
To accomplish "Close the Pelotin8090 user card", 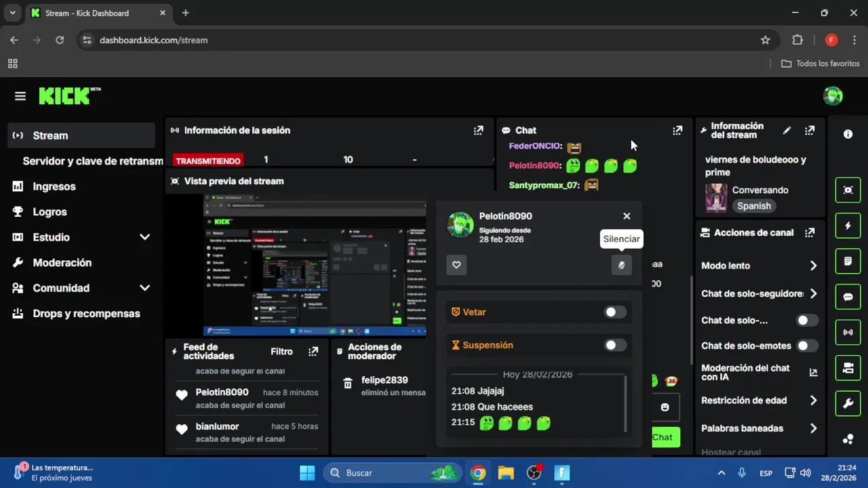I will pos(627,216).
